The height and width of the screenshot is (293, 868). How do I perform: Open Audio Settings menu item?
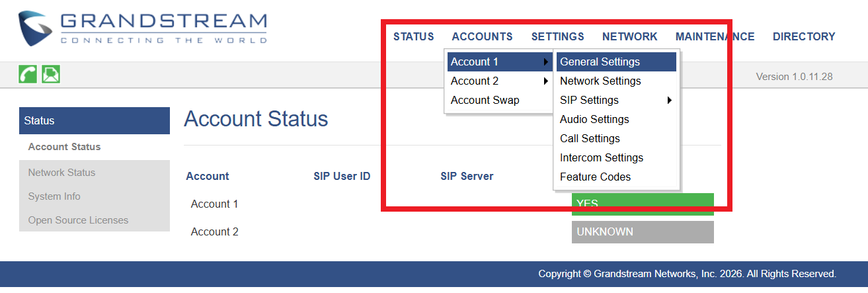[616, 119]
